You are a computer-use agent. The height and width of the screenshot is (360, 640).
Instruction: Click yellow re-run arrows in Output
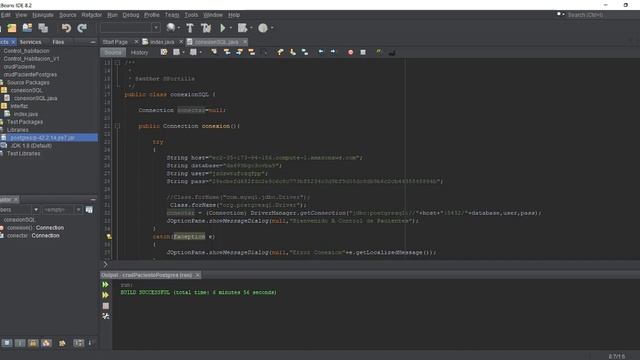pos(105,295)
